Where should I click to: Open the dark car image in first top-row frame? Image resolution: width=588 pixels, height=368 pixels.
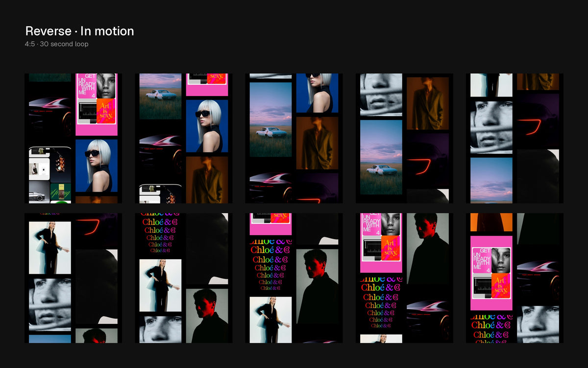pos(50,113)
